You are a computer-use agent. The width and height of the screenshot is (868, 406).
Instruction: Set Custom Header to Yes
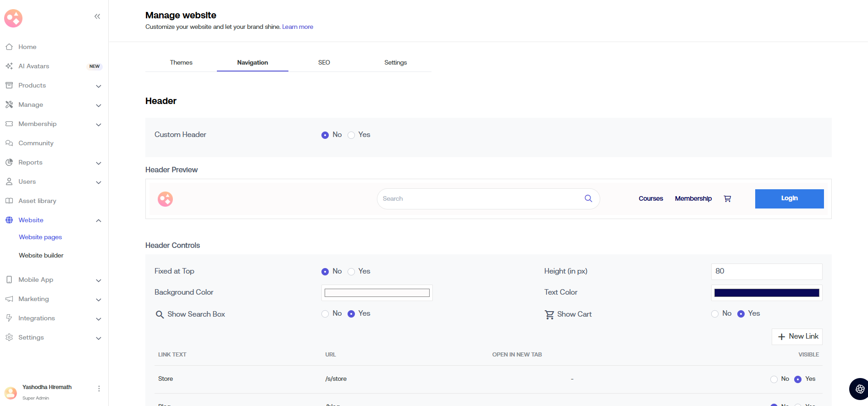tap(351, 135)
